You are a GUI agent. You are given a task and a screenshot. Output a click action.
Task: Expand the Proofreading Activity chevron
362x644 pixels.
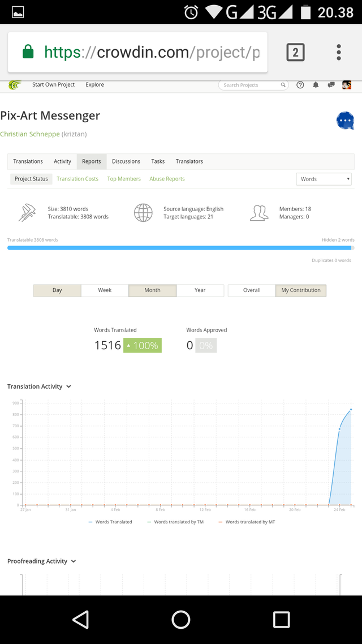click(74, 561)
